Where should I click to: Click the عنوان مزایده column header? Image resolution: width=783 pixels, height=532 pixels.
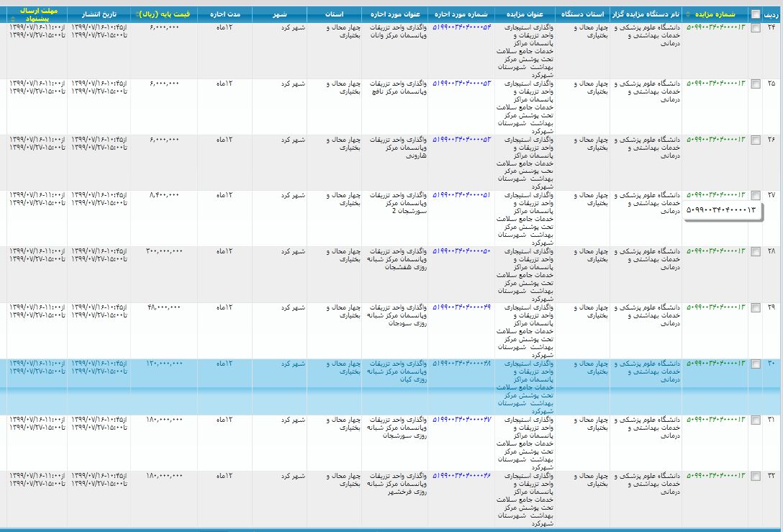coord(530,14)
